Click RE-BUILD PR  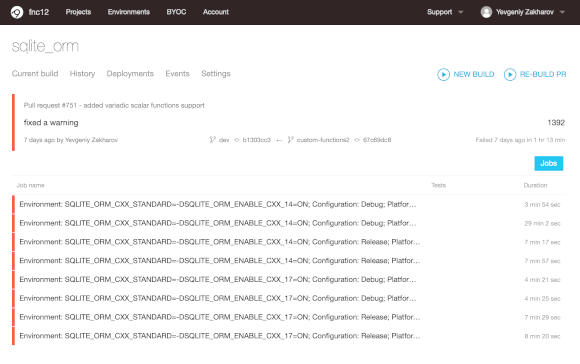(x=535, y=74)
